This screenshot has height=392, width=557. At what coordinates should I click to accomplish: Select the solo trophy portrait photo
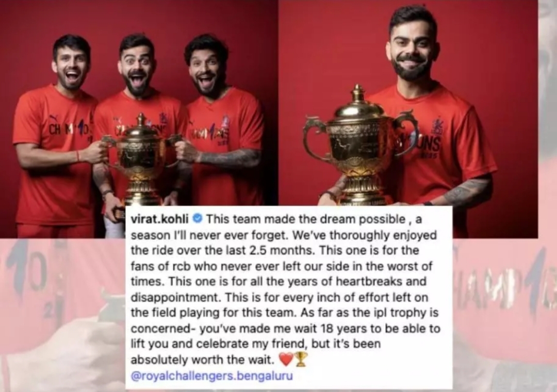[x=408, y=119]
